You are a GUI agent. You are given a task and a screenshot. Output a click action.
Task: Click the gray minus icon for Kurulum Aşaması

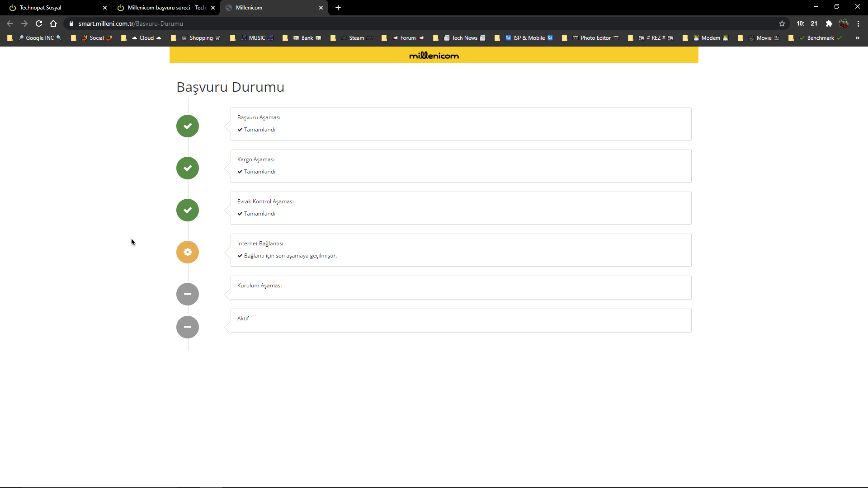click(x=188, y=294)
